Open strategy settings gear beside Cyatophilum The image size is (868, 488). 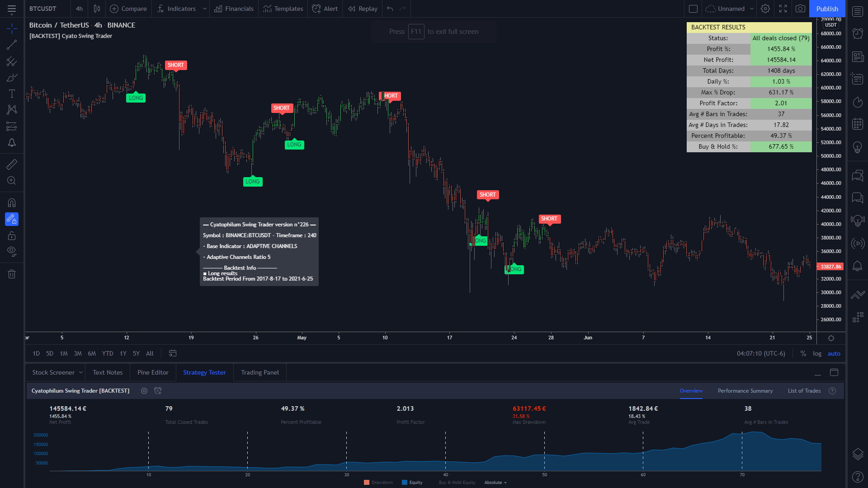[144, 391]
